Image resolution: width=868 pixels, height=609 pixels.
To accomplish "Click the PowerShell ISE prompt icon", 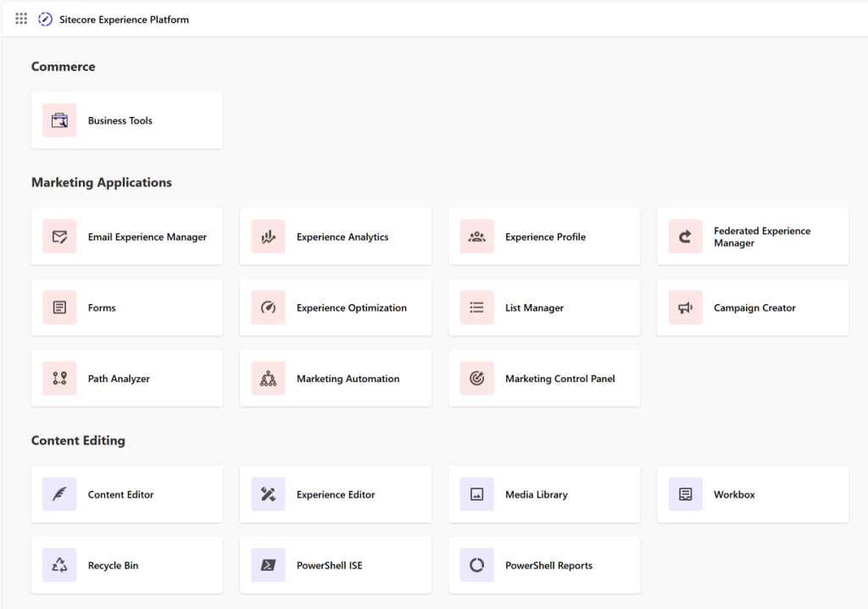I will (269, 565).
